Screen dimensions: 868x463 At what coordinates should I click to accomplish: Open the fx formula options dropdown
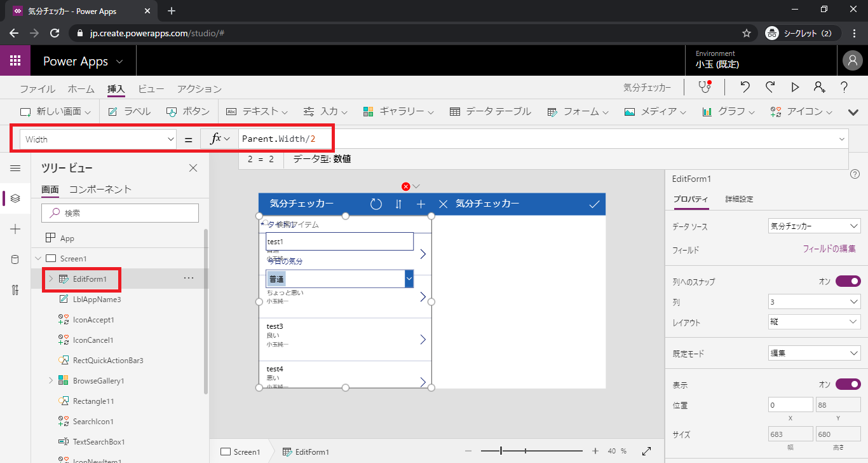pyautogui.click(x=219, y=139)
